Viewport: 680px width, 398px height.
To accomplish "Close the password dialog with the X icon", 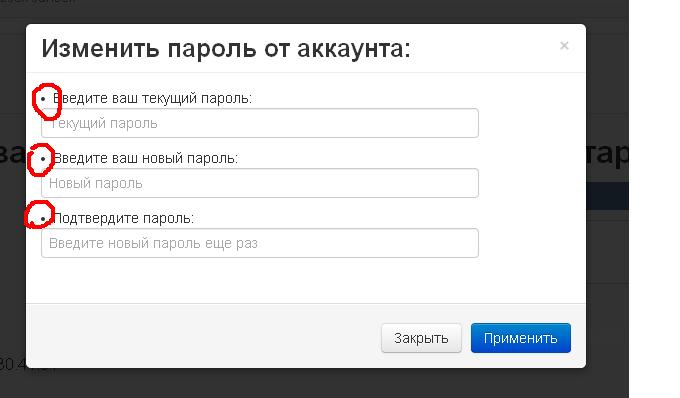I will [x=564, y=46].
